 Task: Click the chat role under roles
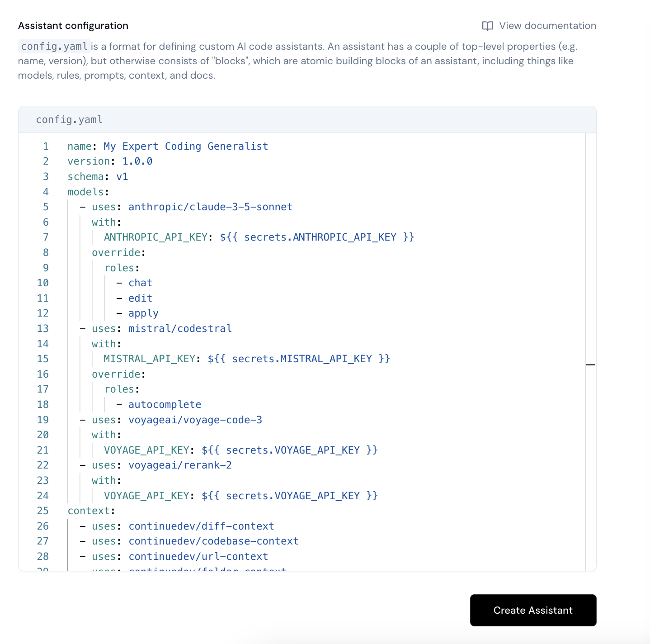tap(140, 283)
